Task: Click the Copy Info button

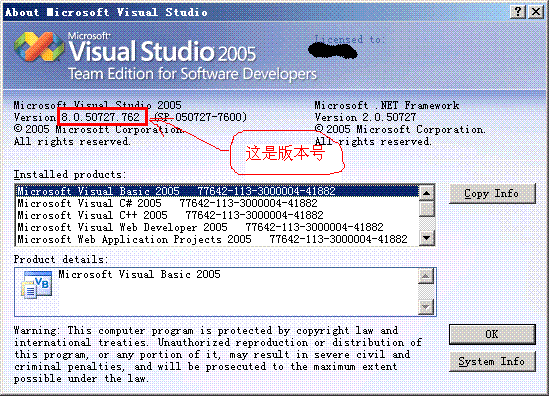Action: (x=492, y=193)
